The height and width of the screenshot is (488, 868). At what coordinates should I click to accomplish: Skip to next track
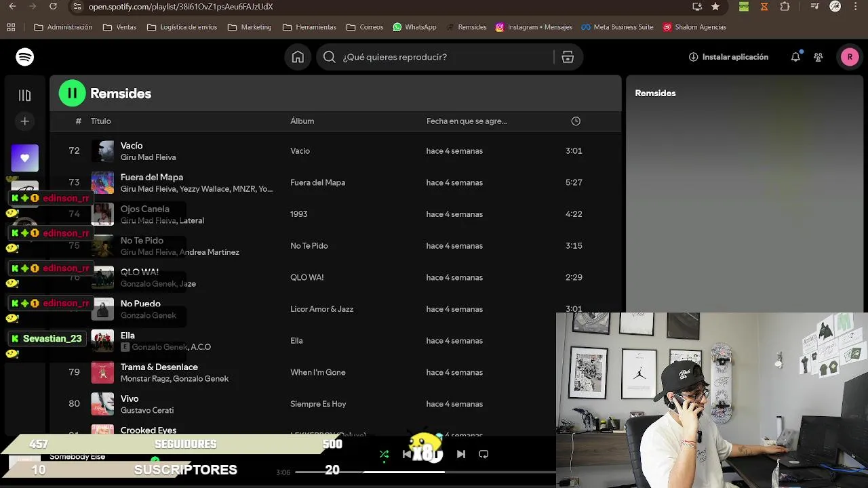461,454
